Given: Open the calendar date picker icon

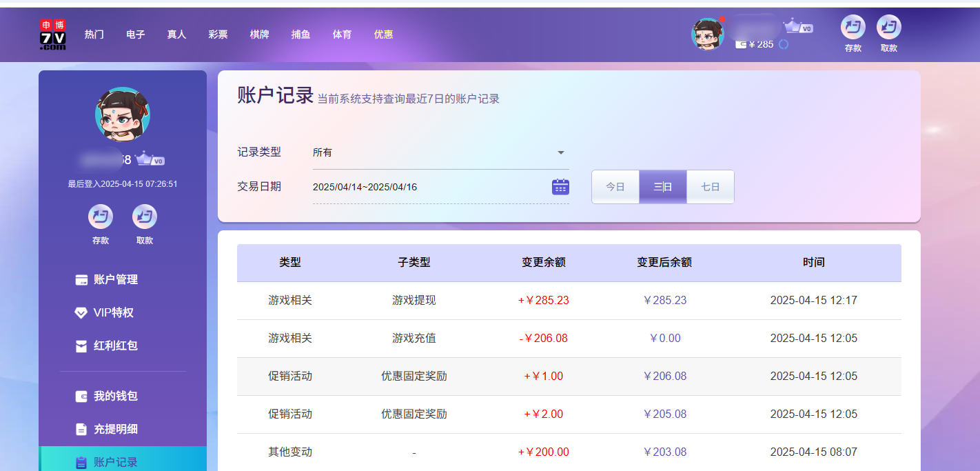Looking at the screenshot, I should pyautogui.click(x=560, y=186).
